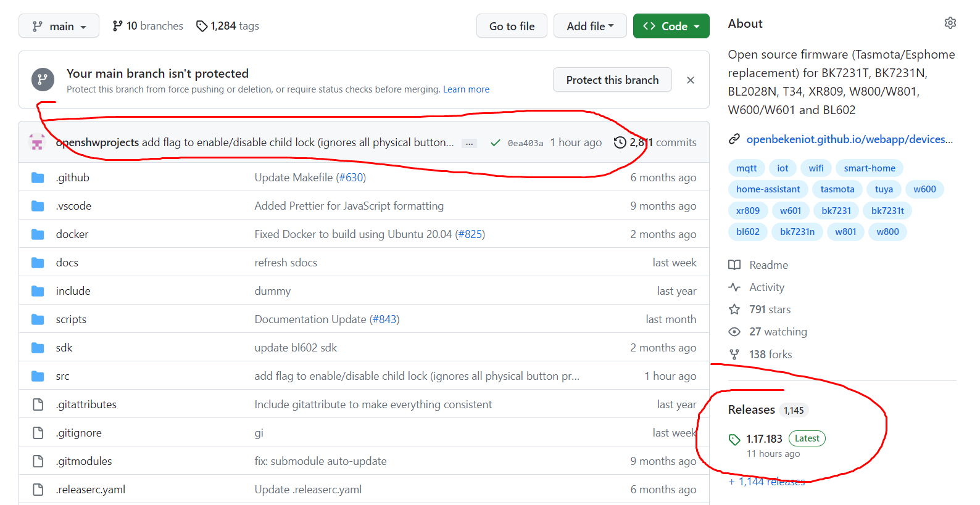
Task: Click the tag icon beside 1.17.183
Action: [x=734, y=439]
